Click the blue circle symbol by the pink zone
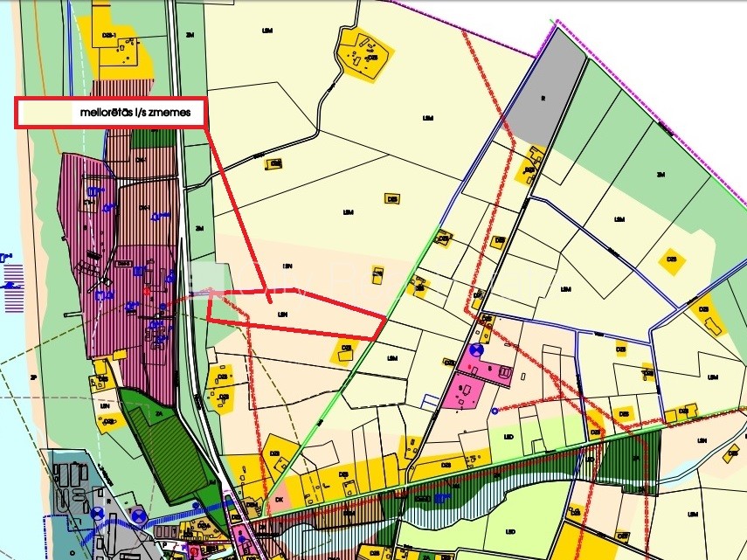The width and height of the screenshot is (747, 560). (476, 350)
